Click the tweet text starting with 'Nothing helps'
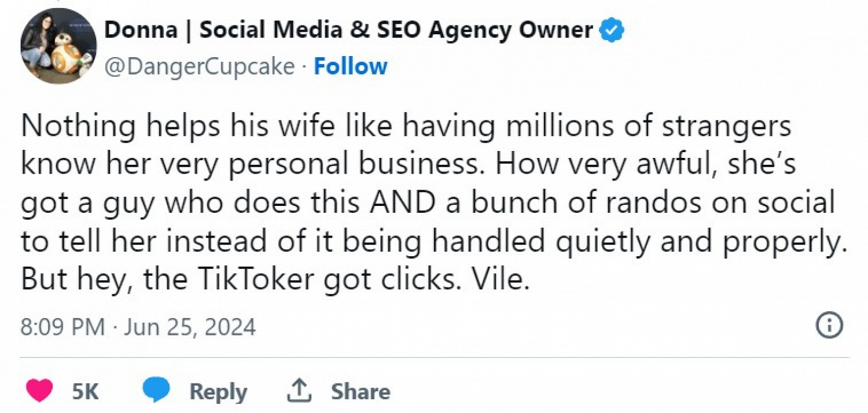The width and height of the screenshot is (868, 413). pos(434,203)
